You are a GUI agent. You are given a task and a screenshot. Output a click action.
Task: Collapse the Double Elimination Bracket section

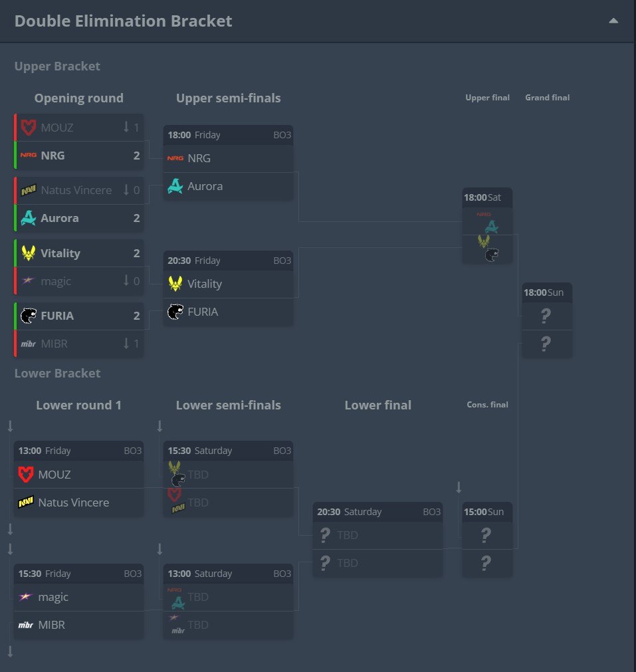tap(613, 21)
